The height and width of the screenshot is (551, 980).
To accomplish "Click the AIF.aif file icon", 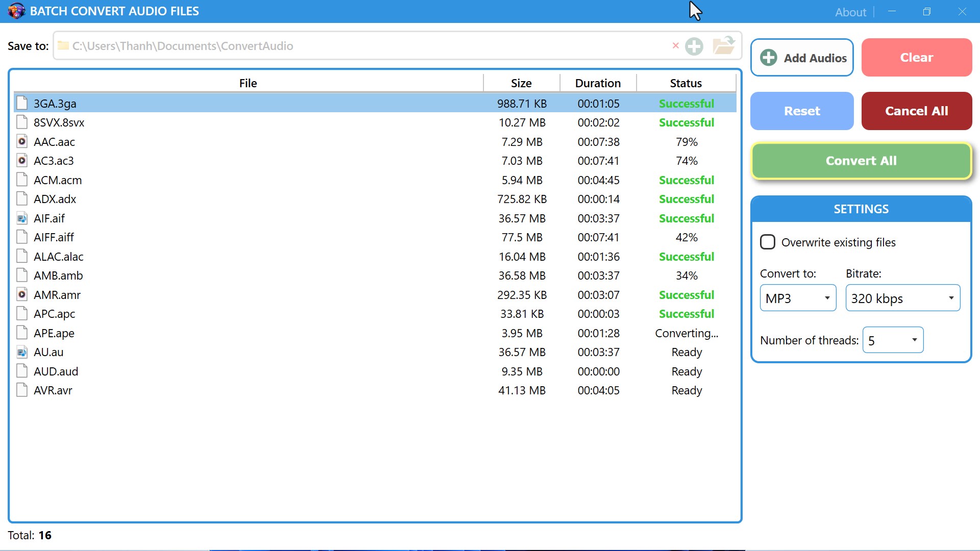I will (x=22, y=218).
